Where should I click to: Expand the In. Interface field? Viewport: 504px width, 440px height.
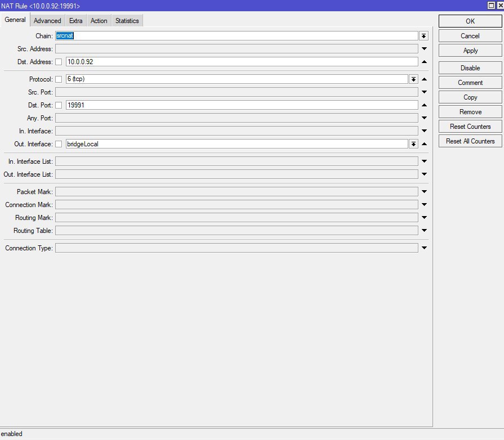pyautogui.click(x=424, y=131)
